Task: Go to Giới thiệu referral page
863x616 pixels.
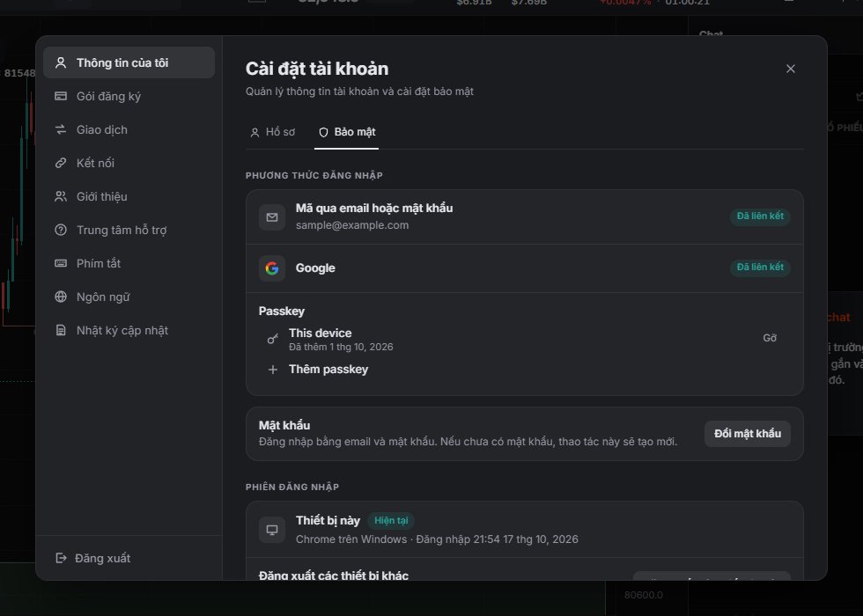Action: point(129,196)
